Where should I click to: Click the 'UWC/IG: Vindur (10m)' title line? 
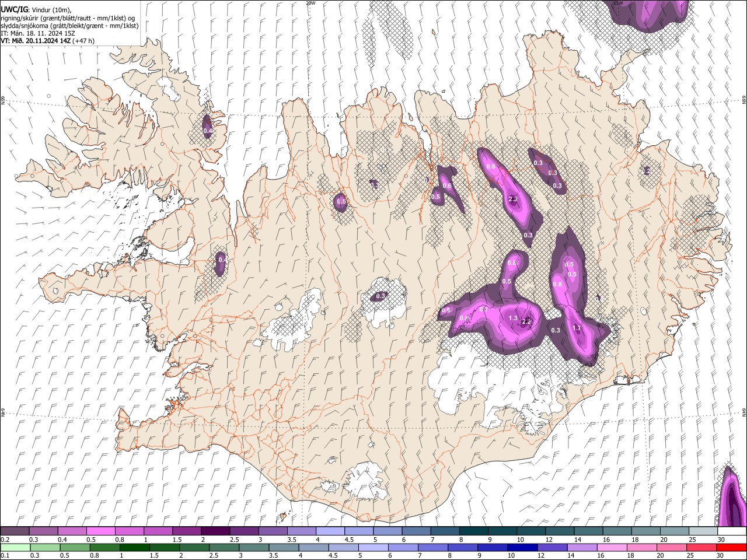pyautogui.click(x=36, y=10)
